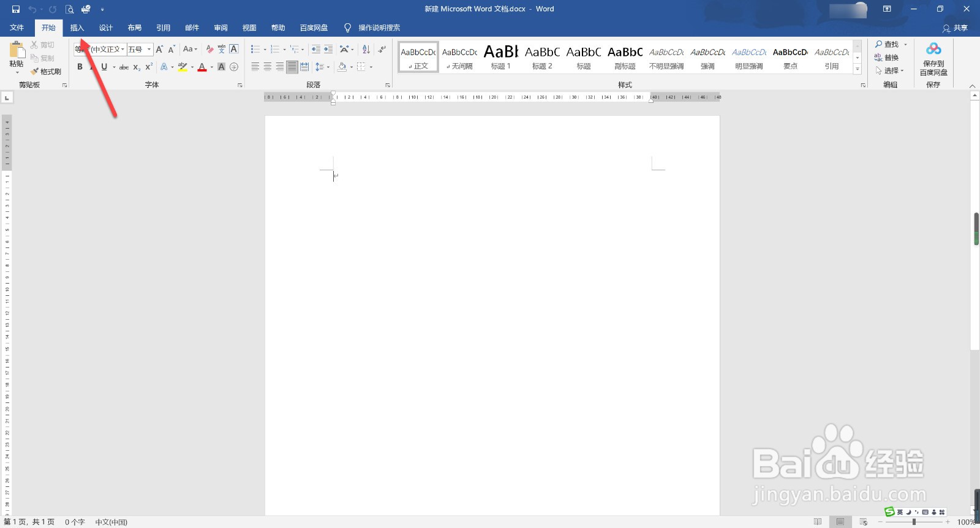The image size is (980, 528).
Task: Click the zoom in plus button
Action: tap(948, 522)
